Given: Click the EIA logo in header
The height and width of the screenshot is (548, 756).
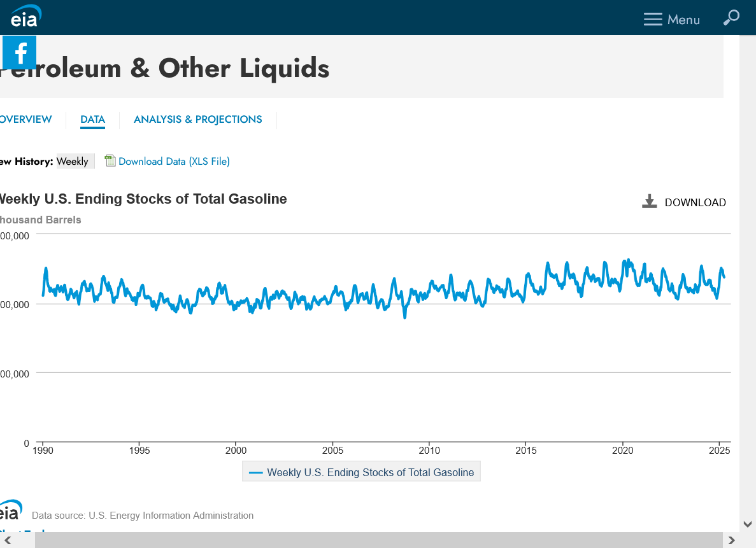Looking at the screenshot, I should coord(25,17).
